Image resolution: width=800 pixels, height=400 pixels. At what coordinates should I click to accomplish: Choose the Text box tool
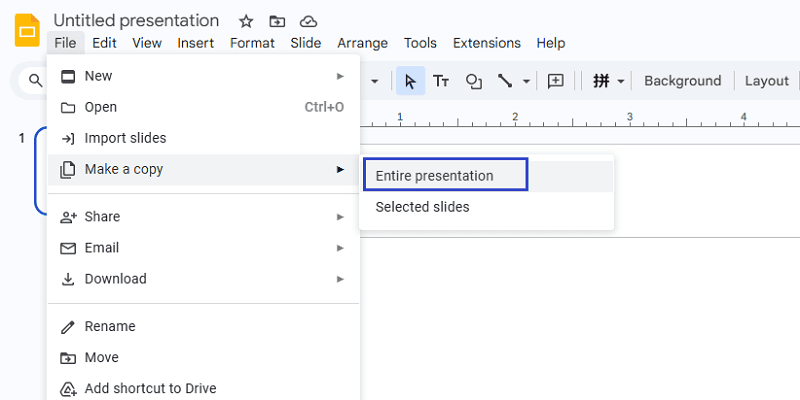point(441,81)
